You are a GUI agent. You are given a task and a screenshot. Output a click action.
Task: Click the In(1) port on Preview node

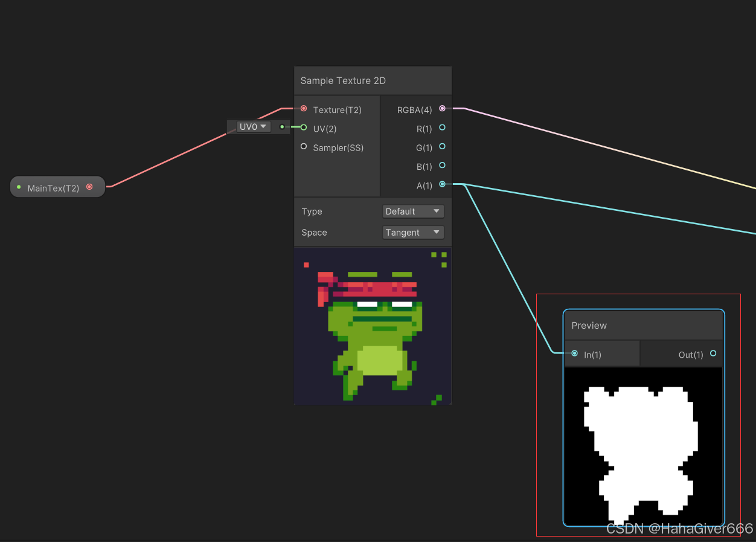point(574,354)
